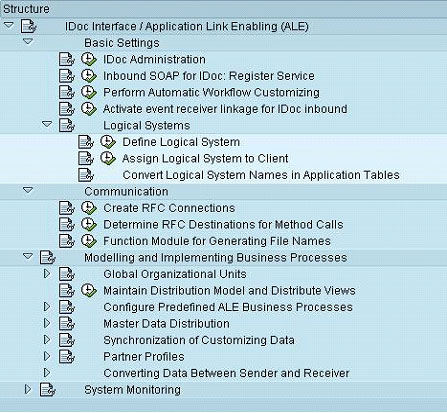The image size is (447, 413).
Task: Open documentation icon for Create RFC Connections
Action: click(67, 208)
